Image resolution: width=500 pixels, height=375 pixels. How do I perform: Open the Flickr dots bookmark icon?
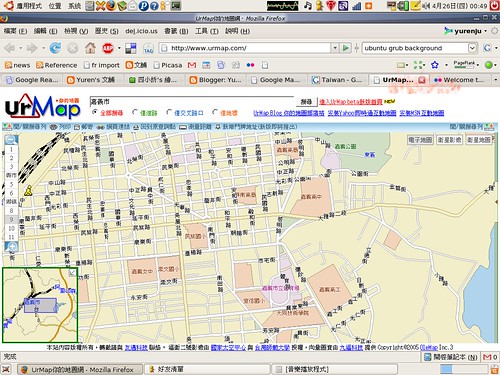coord(250,65)
